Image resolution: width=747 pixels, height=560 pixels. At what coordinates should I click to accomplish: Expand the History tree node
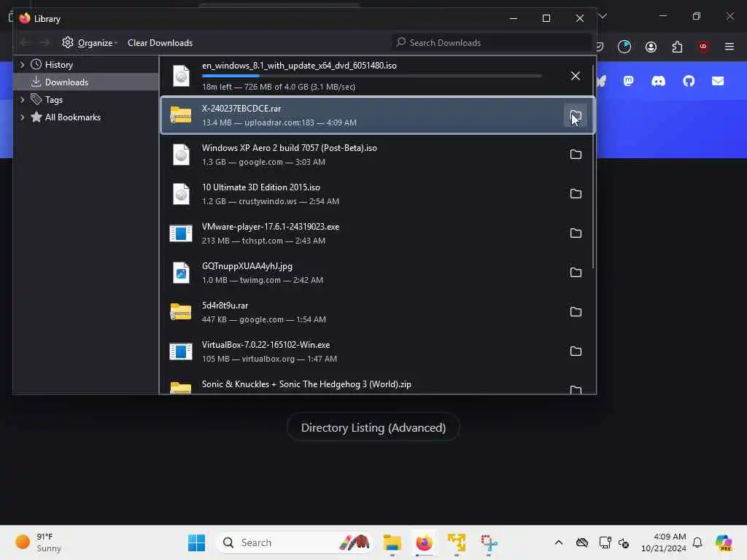pos(22,64)
